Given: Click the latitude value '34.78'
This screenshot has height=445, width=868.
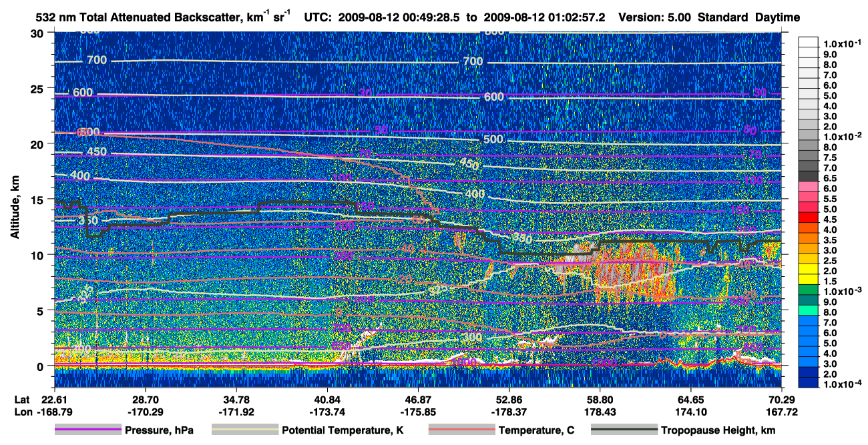Looking at the screenshot, I should [x=236, y=399].
